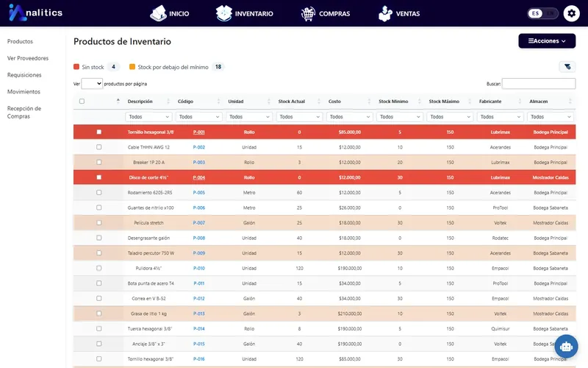Open the Acciones dropdown button
588x368 pixels.
[x=547, y=41]
